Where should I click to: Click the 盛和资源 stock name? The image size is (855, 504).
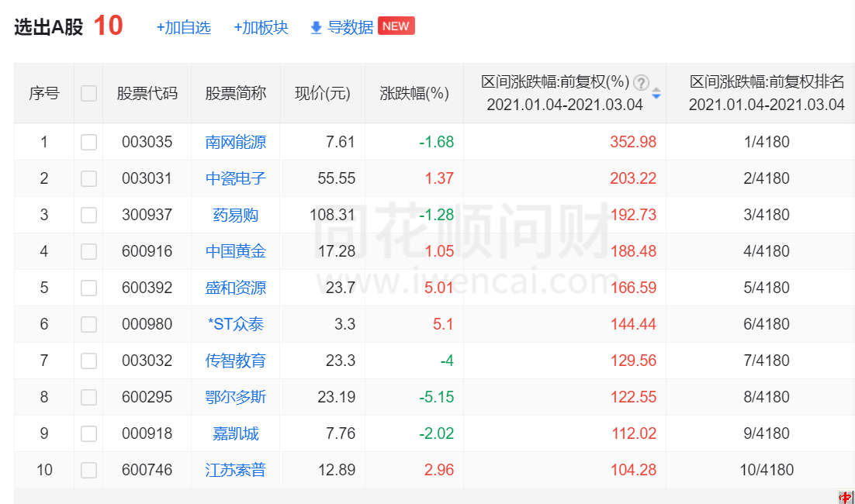236,288
